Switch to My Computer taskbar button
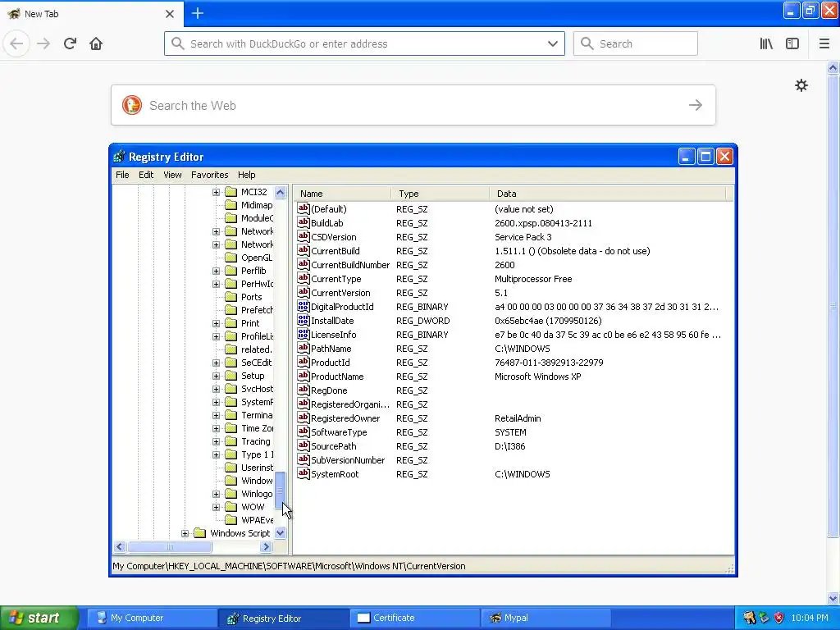The width and height of the screenshot is (840, 630). [151, 618]
